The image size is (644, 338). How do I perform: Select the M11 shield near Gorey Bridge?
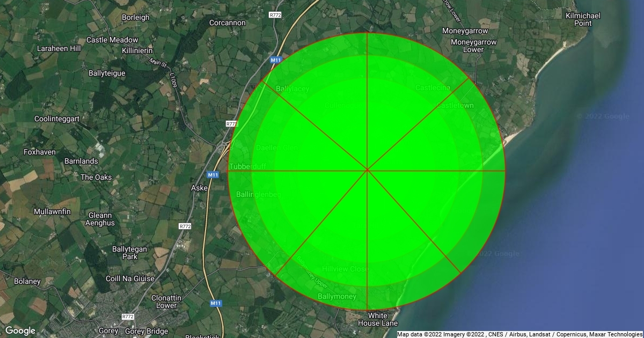pos(216,303)
